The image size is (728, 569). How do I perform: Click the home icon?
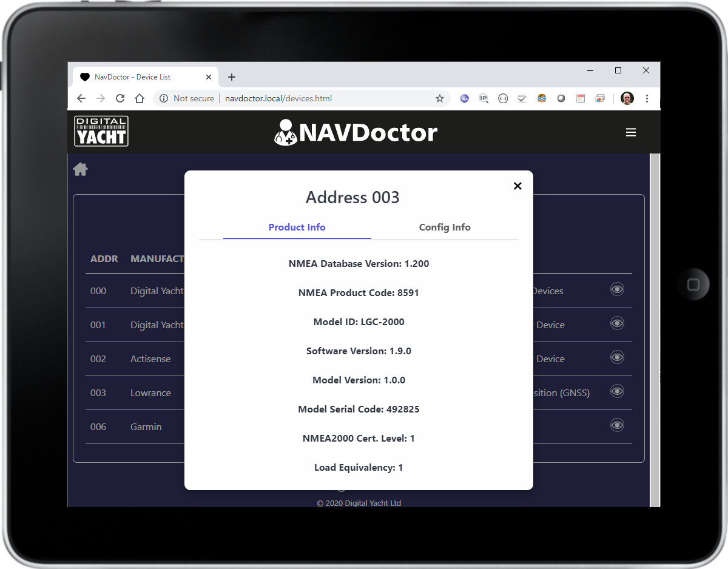coord(80,170)
